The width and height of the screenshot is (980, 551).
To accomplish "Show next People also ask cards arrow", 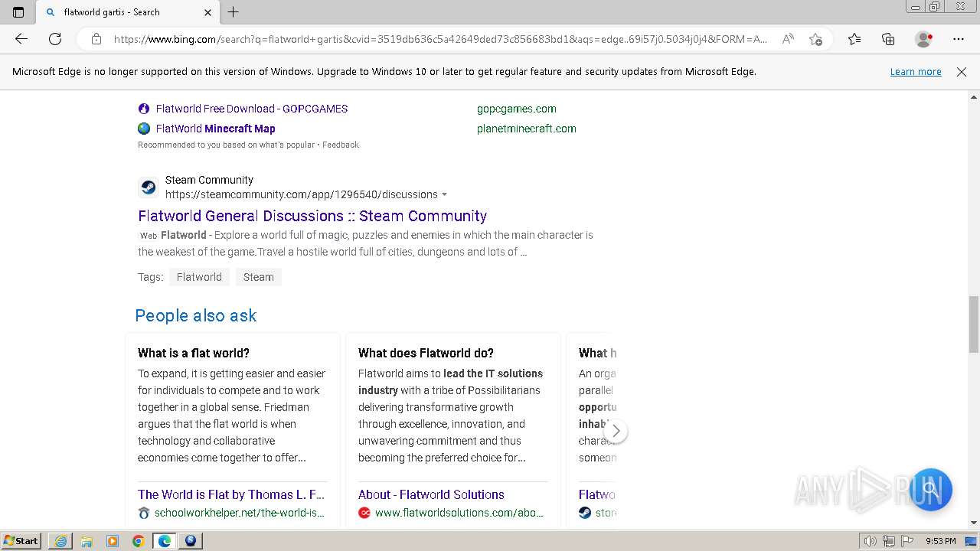I will 616,431.
